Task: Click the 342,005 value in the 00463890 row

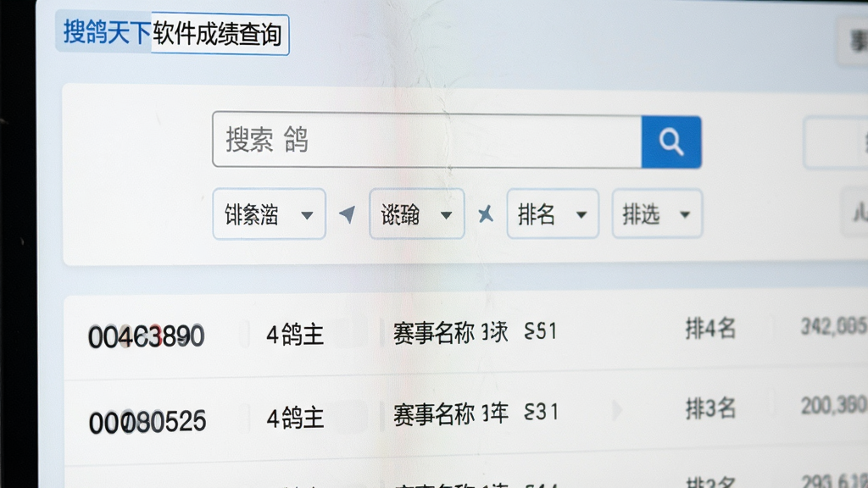Action: tap(834, 326)
